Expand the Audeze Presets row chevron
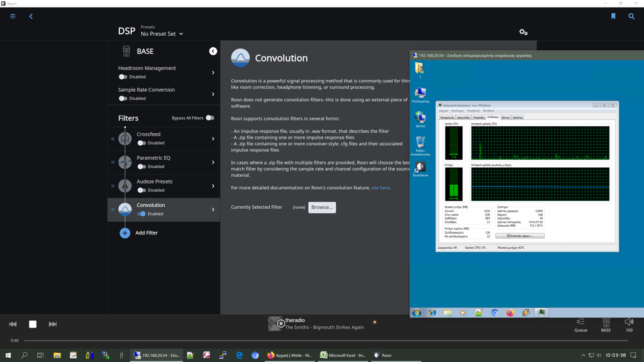644x362 pixels. [213, 186]
